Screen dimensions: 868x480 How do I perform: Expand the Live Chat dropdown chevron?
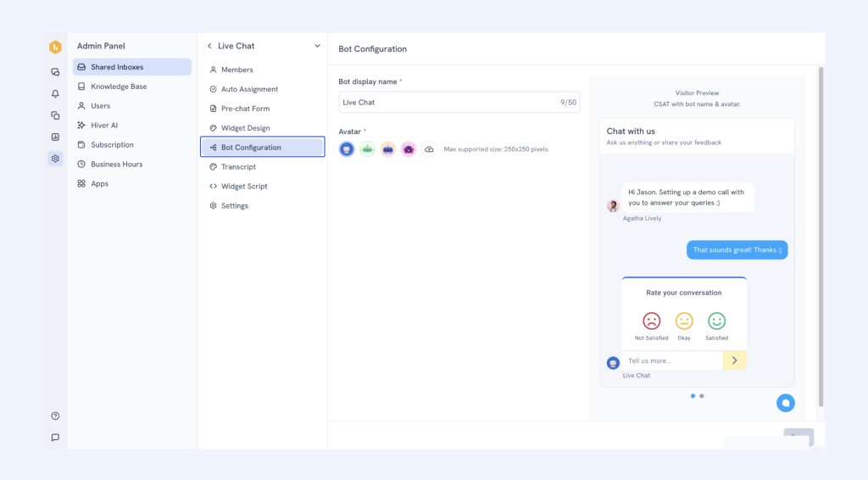coord(317,46)
